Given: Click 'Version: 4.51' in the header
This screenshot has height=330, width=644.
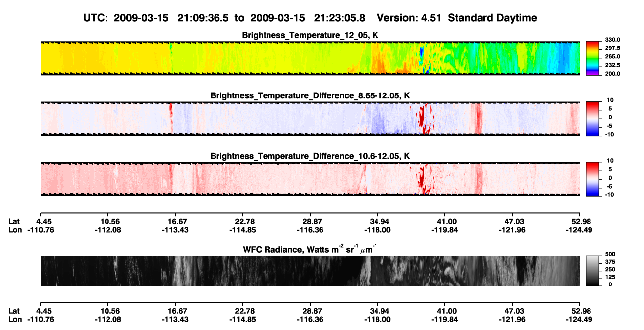Looking at the screenshot, I should tap(409, 18).
